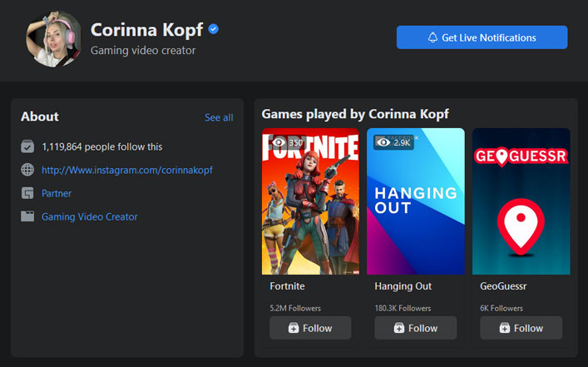Open the instagram.com/corinnakopf link
This screenshot has height=367, width=588.
[127, 170]
